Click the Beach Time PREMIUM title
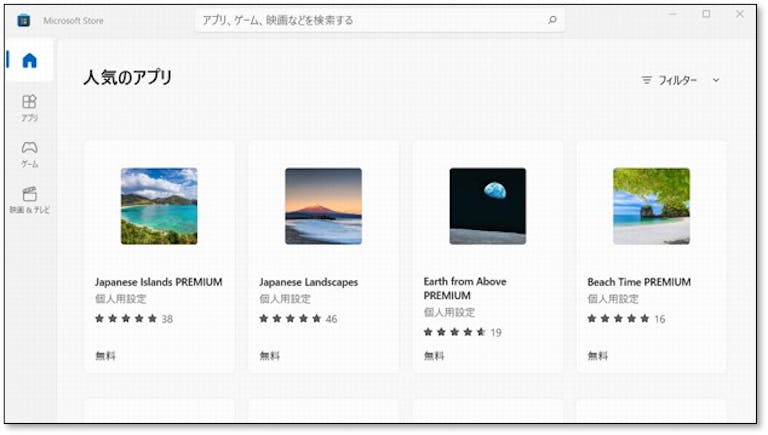Screen dimensions: 768x435 [x=639, y=282]
